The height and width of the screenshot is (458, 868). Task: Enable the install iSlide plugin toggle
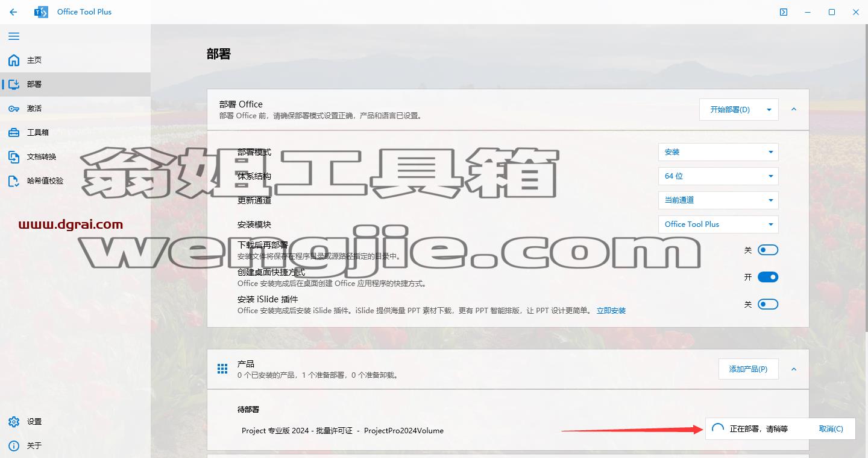[768, 304]
